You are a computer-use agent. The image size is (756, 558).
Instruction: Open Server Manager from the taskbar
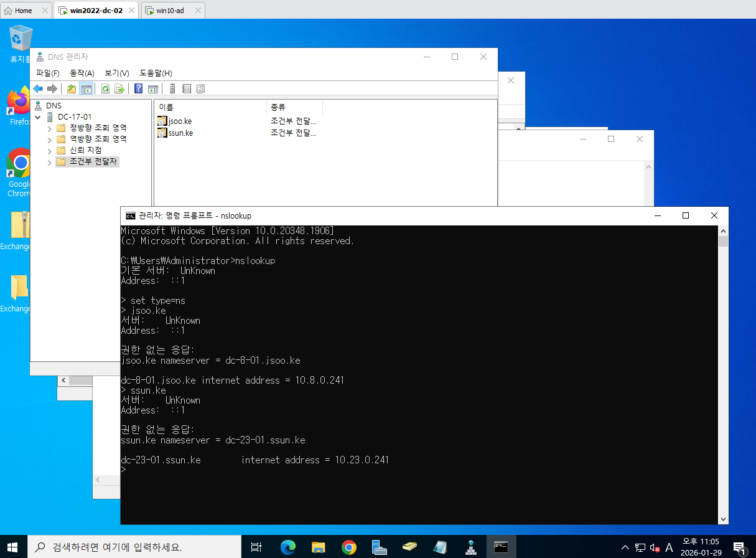coord(379,547)
